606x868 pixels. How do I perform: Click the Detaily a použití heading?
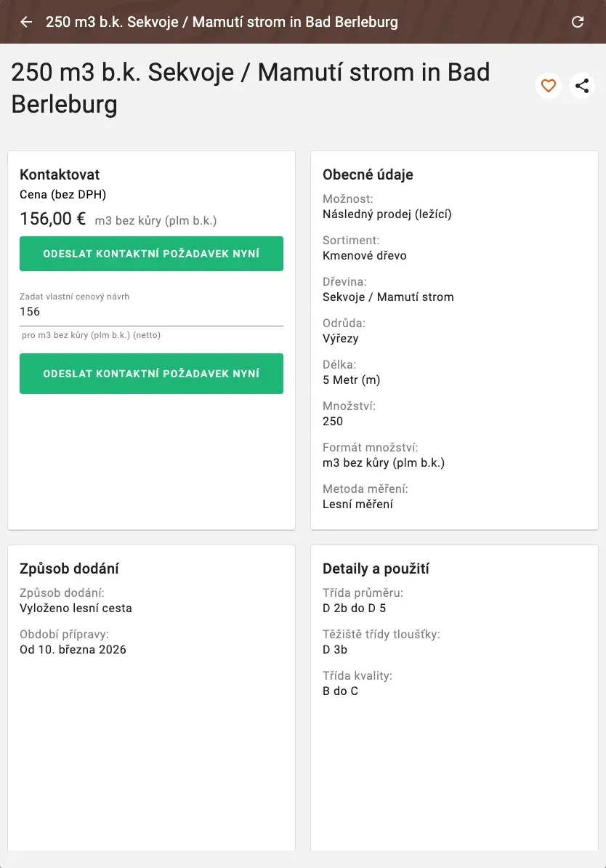376,568
